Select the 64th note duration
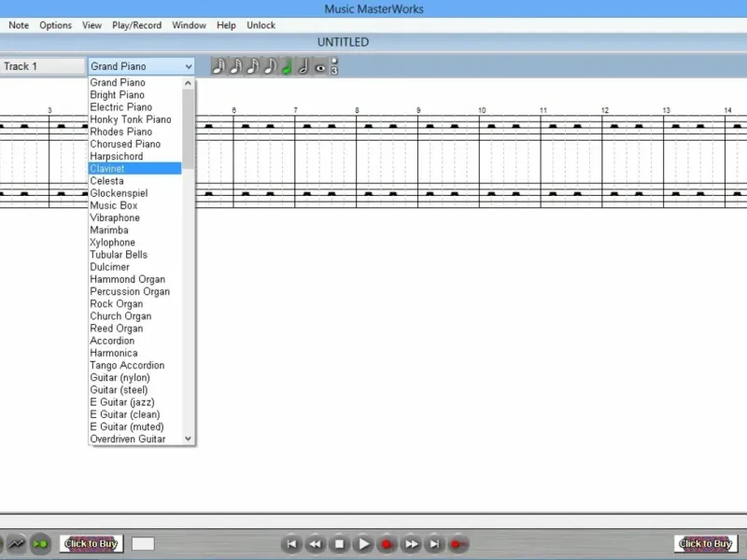 [x=218, y=66]
